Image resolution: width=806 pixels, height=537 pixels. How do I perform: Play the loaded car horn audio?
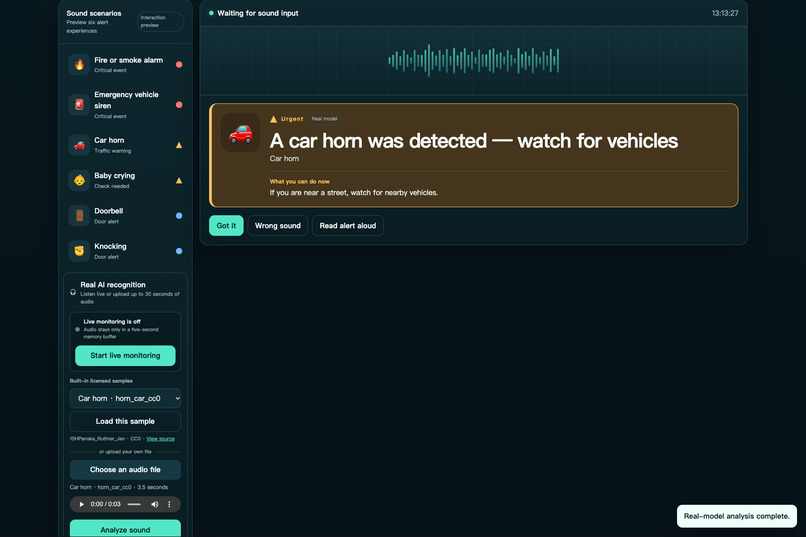pos(81,504)
